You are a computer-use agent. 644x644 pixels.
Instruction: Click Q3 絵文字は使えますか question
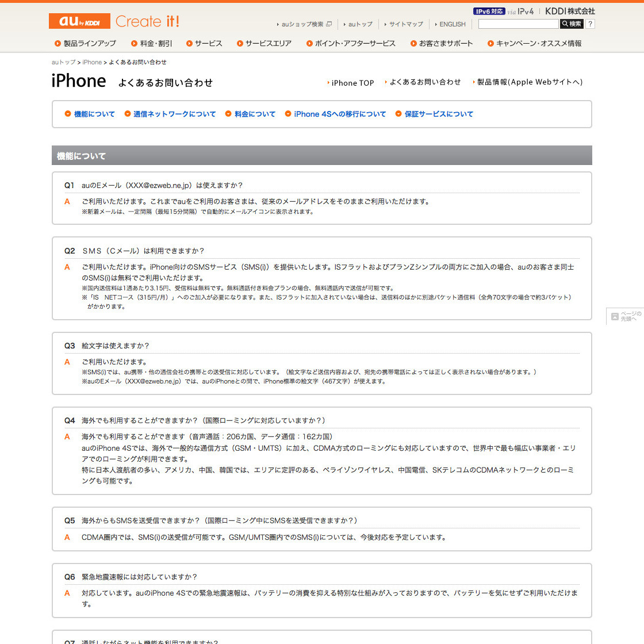[x=115, y=346]
